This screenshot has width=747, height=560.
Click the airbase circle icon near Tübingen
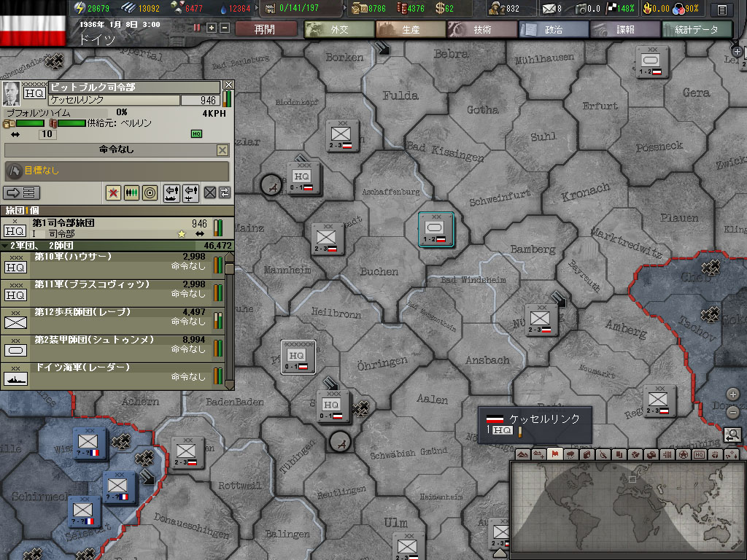[x=340, y=443]
